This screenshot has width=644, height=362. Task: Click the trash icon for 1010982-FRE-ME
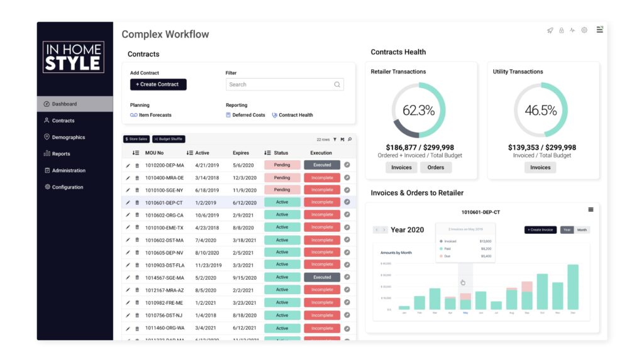[x=137, y=303]
